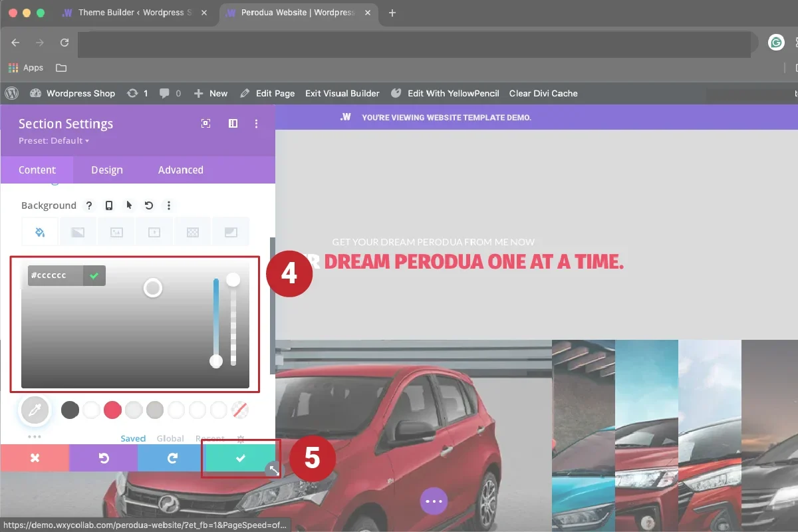Open the background video tab
Viewport: 798px width, 532px height.
click(154, 232)
